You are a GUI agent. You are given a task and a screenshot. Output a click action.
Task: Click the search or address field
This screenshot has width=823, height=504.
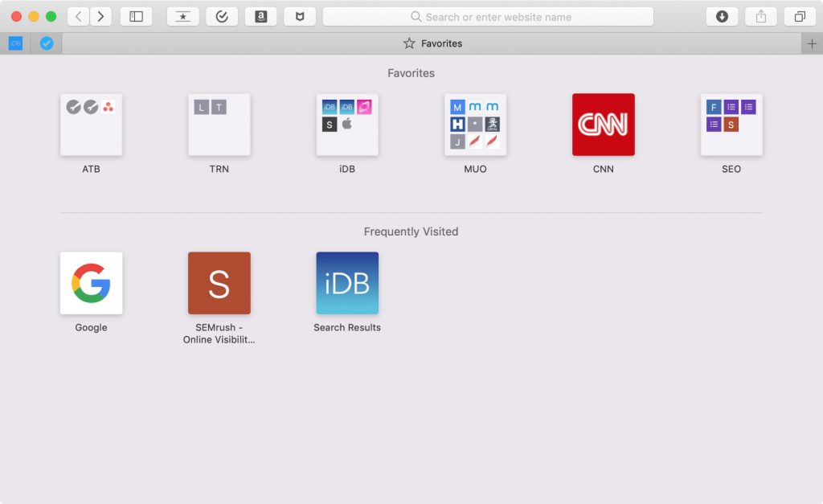488,16
